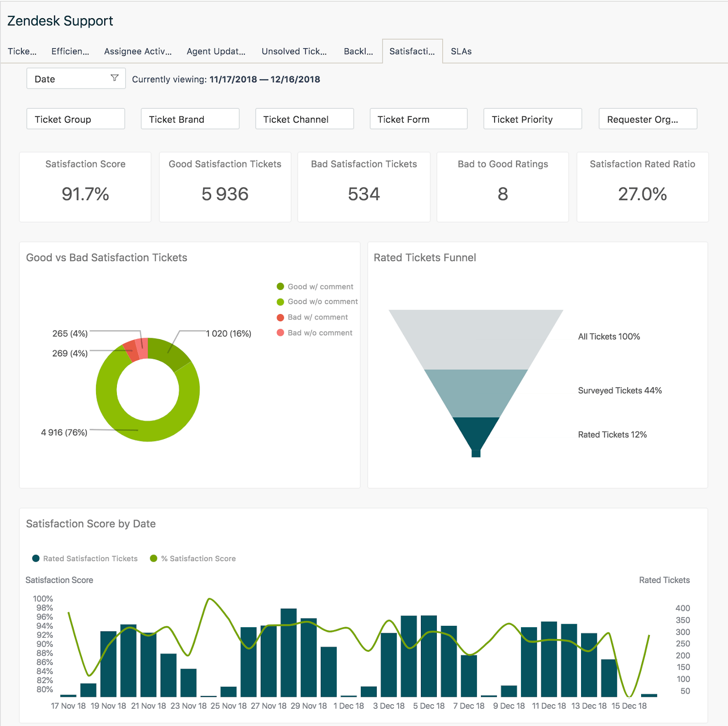Toggle Rated Satisfaction Tickets legend dot
Viewport: 728px width, 726px height.
36,558
